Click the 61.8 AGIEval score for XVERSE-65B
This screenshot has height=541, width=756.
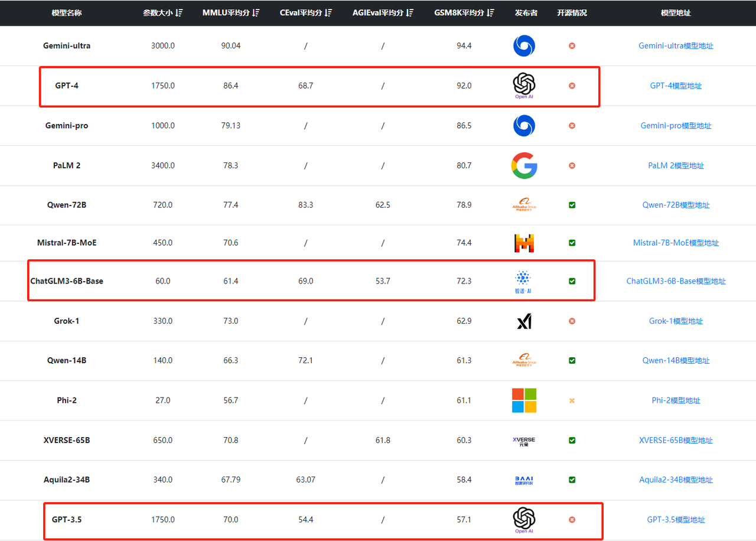[383, 441]
